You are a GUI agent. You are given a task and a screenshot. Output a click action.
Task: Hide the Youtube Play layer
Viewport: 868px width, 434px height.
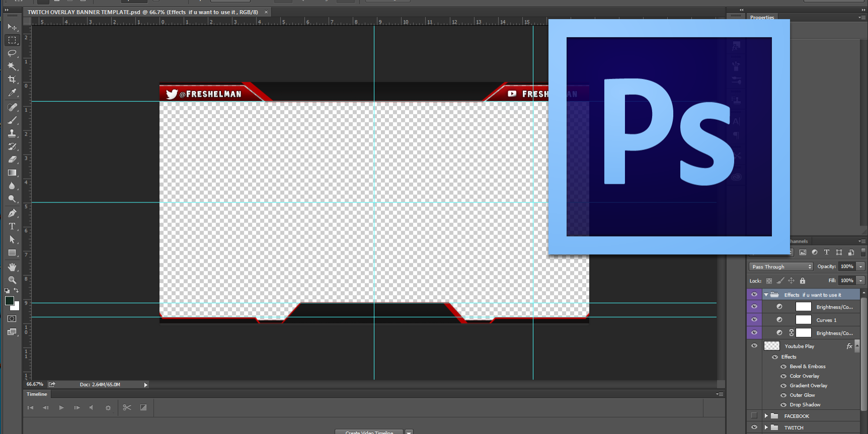tap(754, 346)
